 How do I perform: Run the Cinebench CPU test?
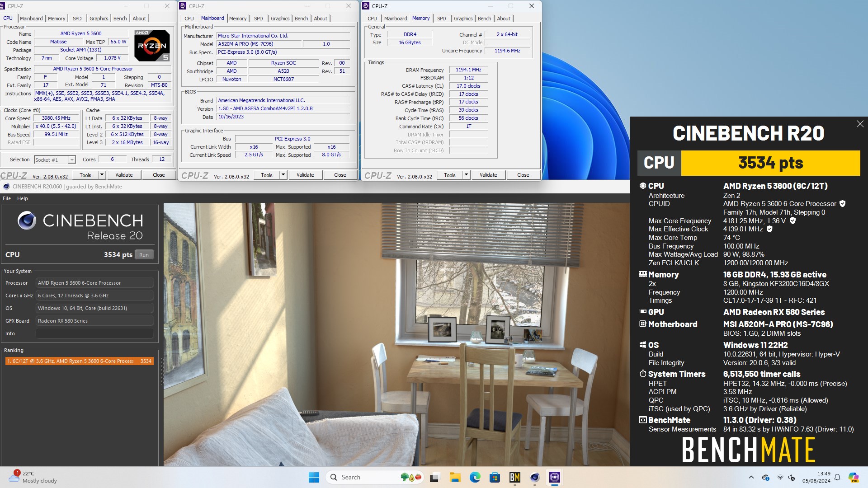coord(144,255)
